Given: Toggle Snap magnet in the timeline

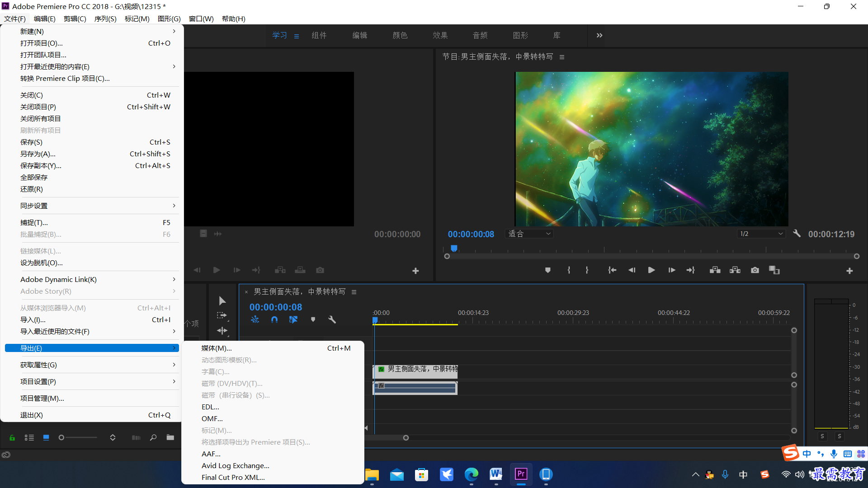Looking at the screenshot, I should coord(274,319).
